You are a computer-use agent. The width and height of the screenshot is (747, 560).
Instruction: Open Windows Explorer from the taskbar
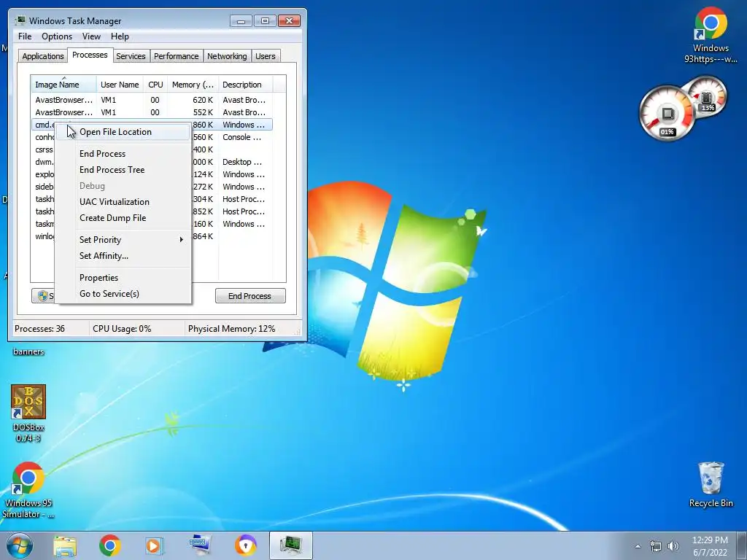[x=65, y=545]
